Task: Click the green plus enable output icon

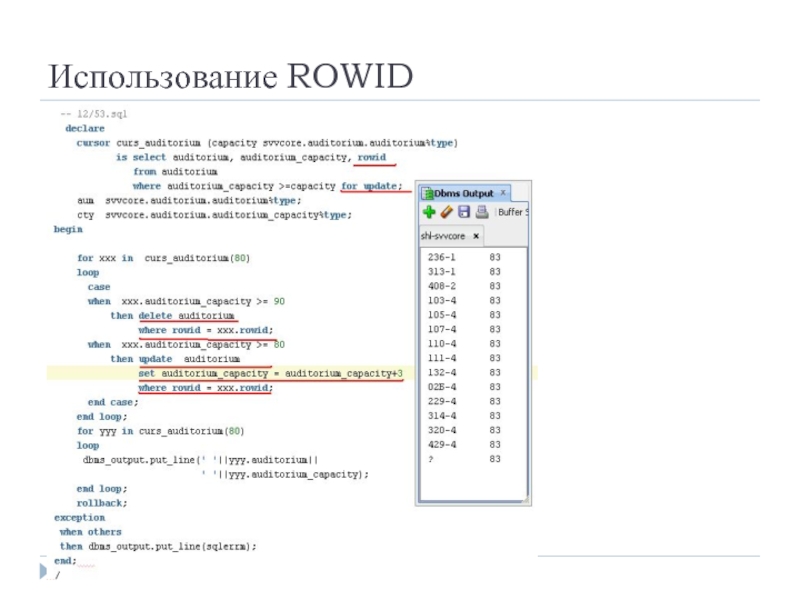Action: [429, 212]
